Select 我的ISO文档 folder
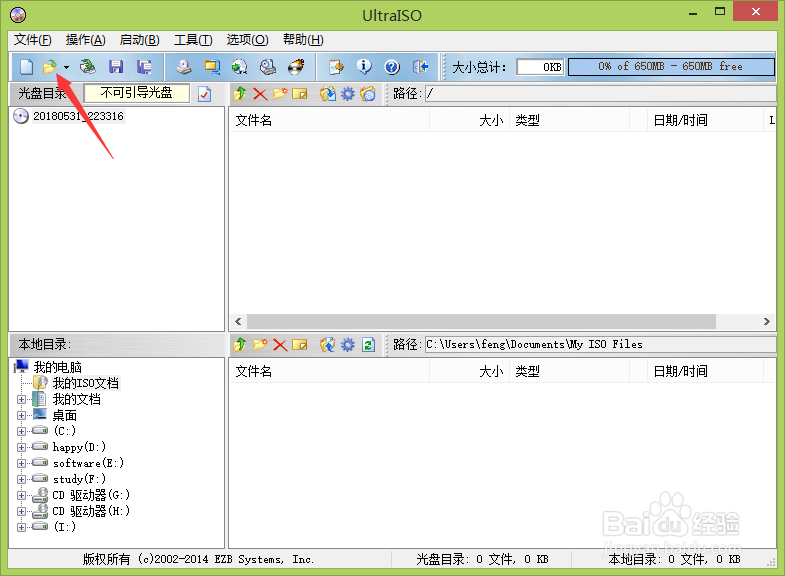The width and height of the screenshot is (785, 576). [86, 383]
